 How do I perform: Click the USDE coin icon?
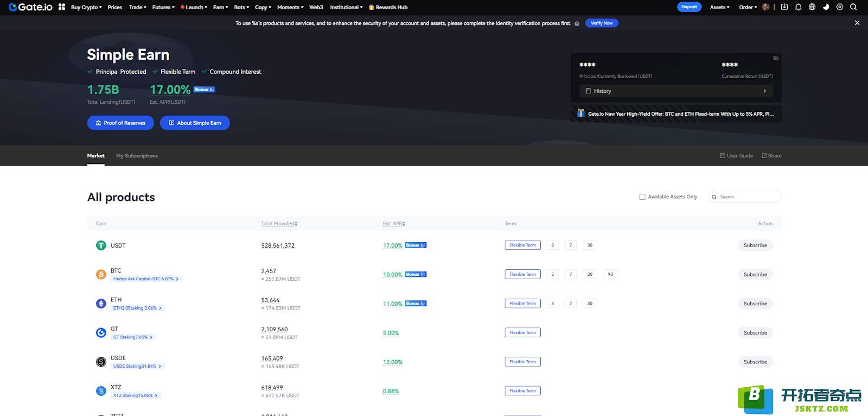(101, 362)
